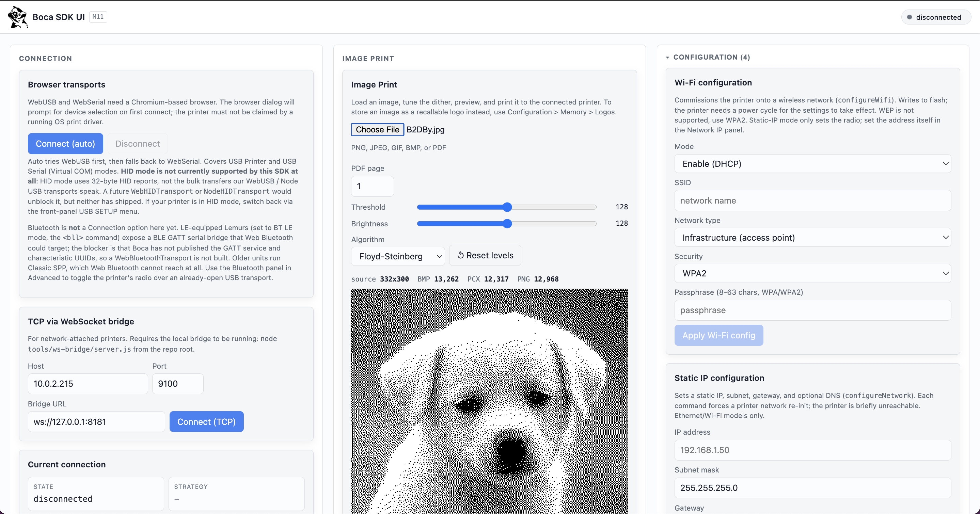Click the Host field 10.0.2.215
Screen dimensions: 980x514
pos(88,384)
